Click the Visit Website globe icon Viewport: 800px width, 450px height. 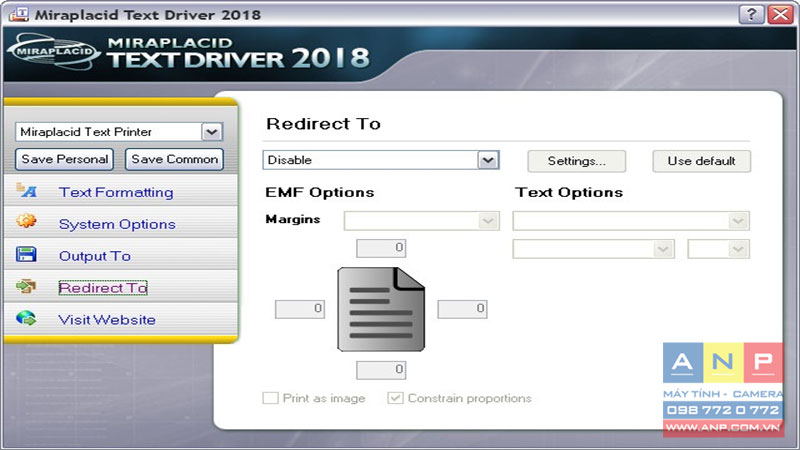point(26,318)
